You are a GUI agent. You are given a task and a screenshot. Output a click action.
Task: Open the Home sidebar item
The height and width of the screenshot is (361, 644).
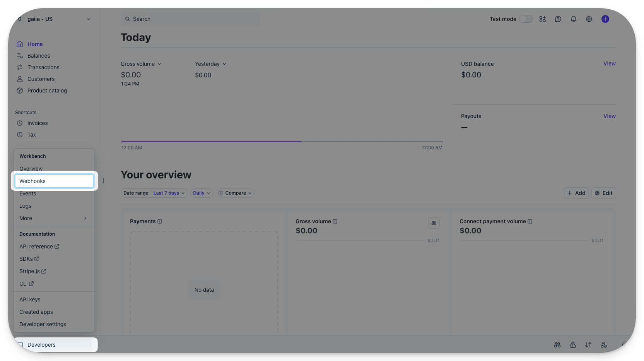pos(35,44)
